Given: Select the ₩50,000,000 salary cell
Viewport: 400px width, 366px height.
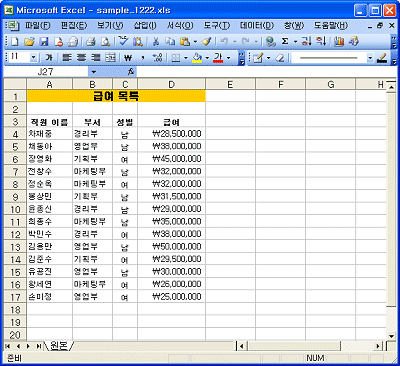Looking at the screenshot, I should pyautogui.click(x=172, y=247).
